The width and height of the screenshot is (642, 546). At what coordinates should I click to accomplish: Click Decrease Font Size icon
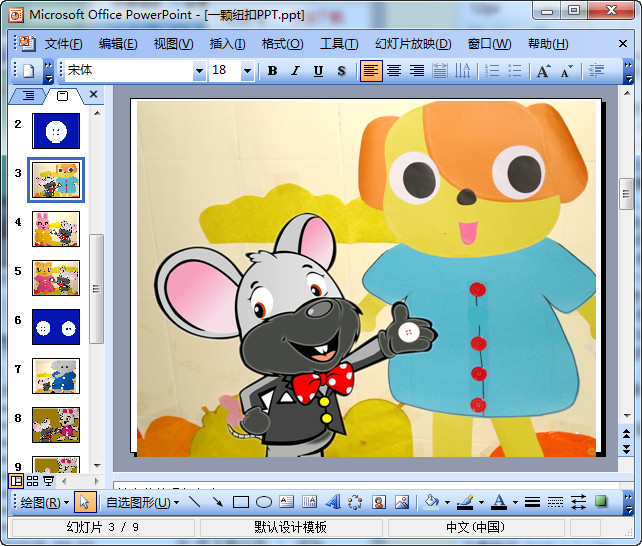pyautogui.click(x=567, y=71)
